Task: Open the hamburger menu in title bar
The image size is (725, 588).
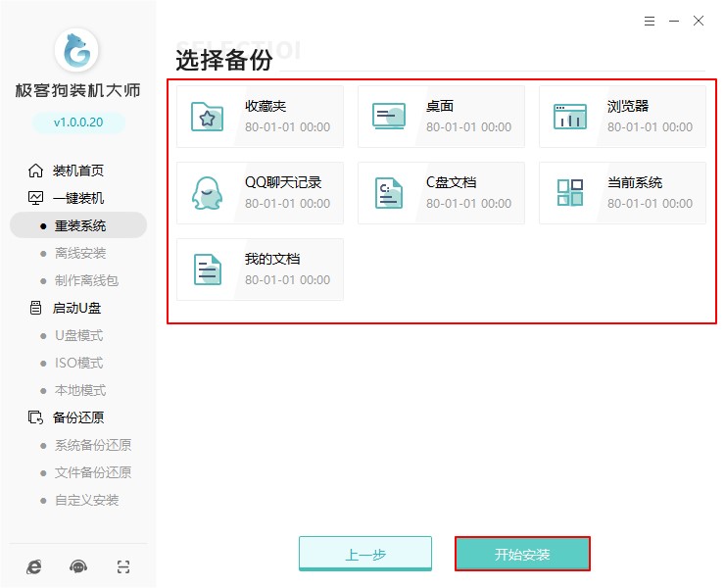Action: tap(650, 21)
